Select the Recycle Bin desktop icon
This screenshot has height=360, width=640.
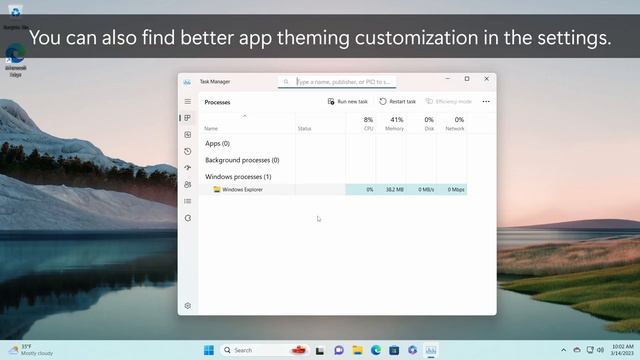pyautogui.click(x=16, y=17)
